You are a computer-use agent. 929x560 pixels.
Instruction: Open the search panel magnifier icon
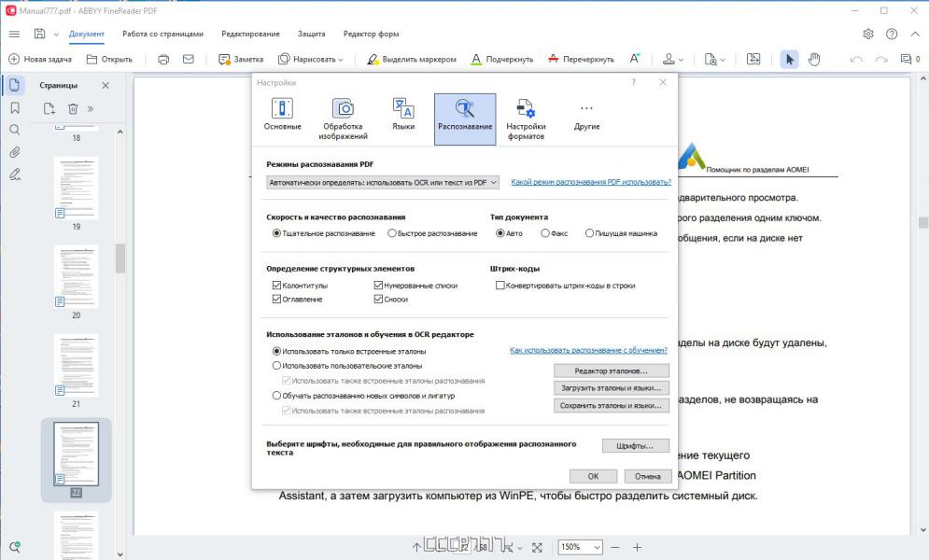click(15, 130)
